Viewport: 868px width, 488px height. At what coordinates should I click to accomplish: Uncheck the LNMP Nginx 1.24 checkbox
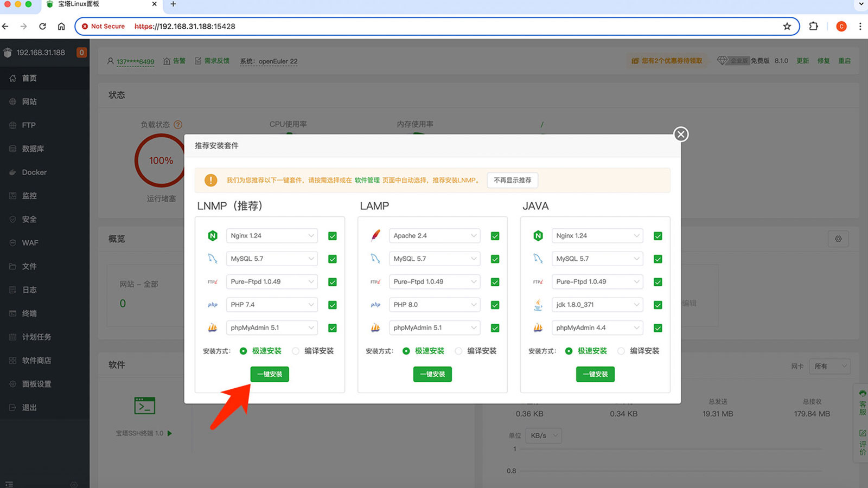click(x=333, y=236)
